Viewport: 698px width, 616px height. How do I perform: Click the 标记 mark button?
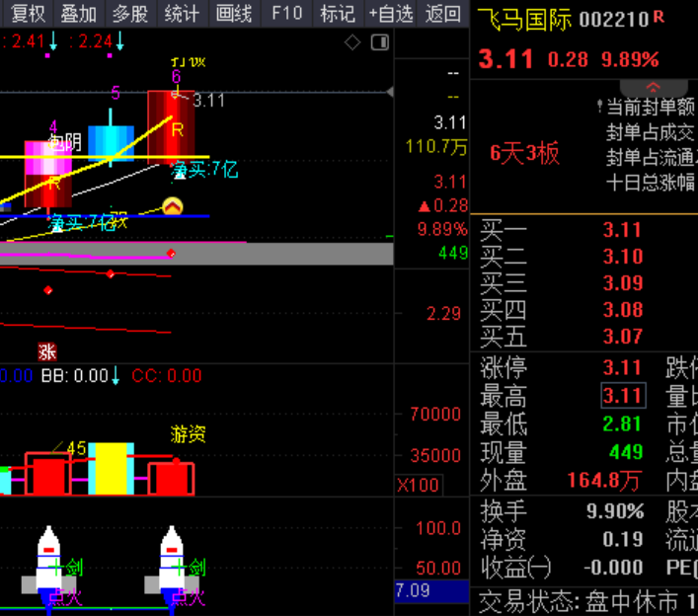point(338,14)
